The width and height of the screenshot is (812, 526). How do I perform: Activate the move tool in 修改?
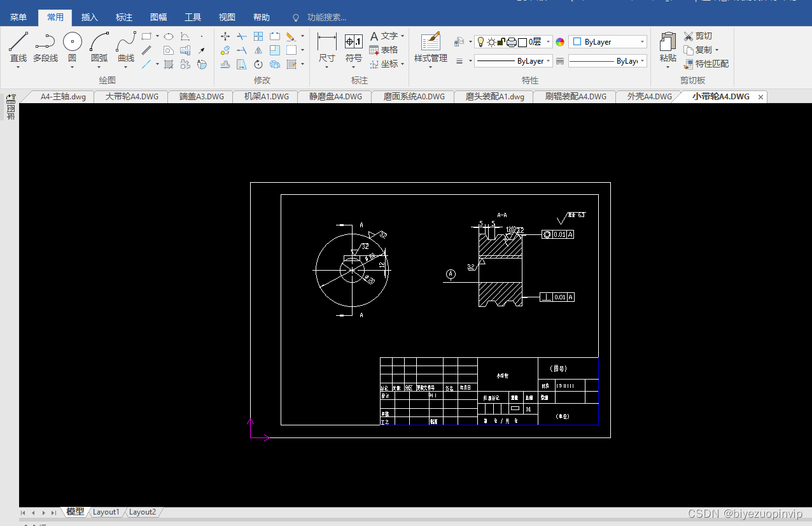tap(225, 36)
